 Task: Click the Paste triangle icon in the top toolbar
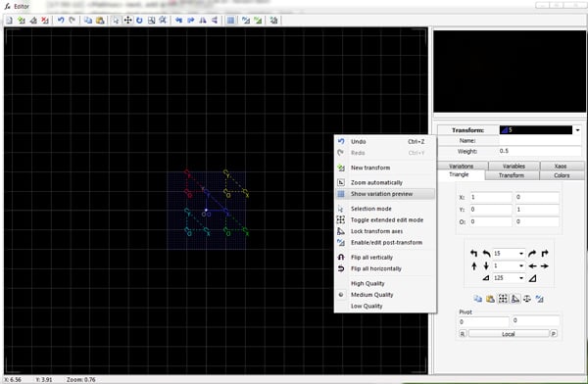pyautogui.click(x=100, y=21)
